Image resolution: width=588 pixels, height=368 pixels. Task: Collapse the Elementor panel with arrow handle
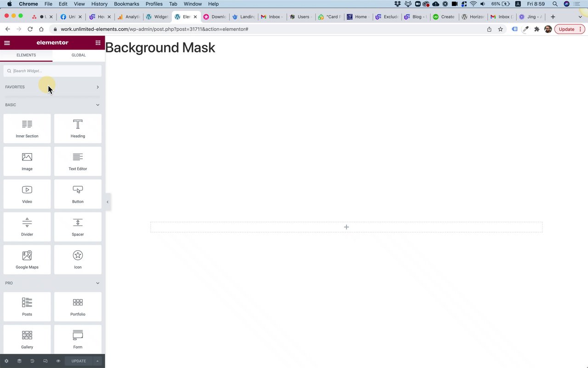coord(107,202)
